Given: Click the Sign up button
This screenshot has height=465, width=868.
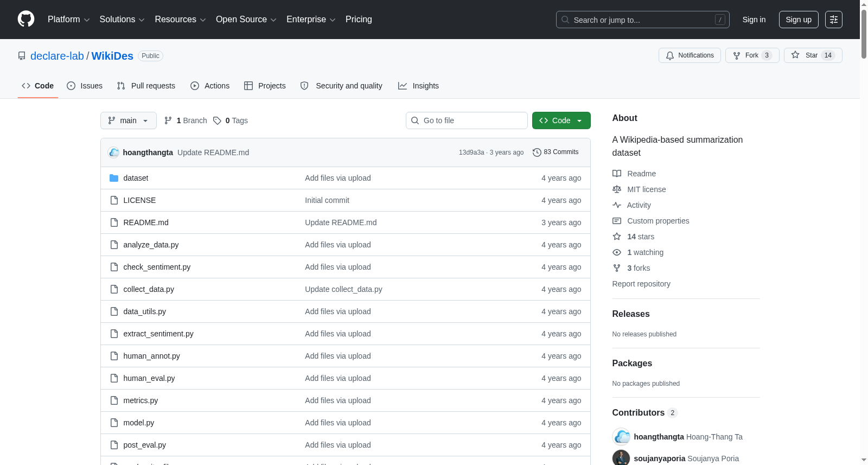Looking at the screenshot, I should point(799,20).
